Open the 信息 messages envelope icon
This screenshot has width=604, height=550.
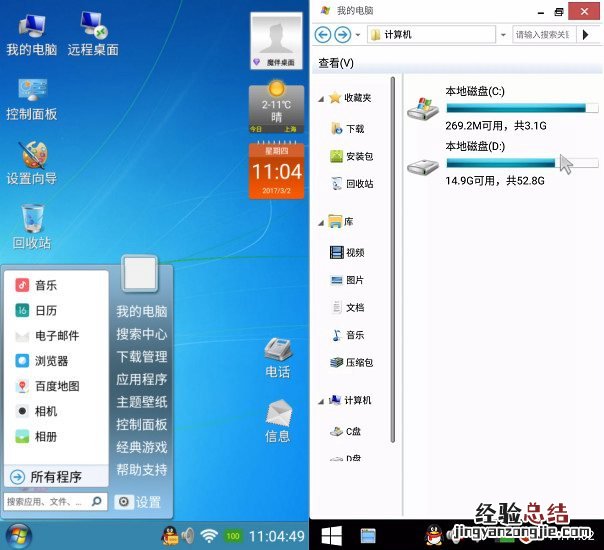277,421
